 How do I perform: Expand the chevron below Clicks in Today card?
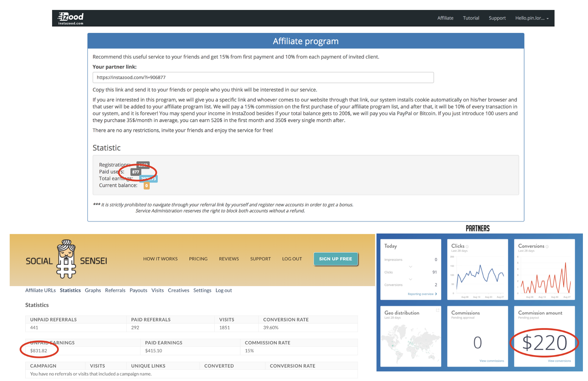click(410, 279)
